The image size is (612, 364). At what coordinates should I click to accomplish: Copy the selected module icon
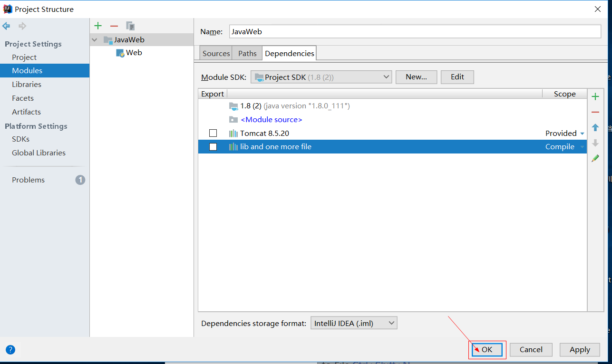(130, 26)
